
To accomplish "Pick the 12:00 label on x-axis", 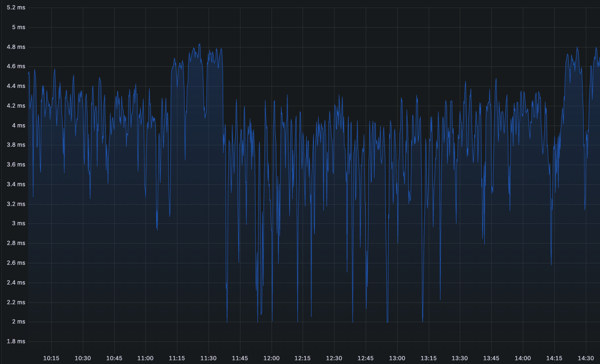I will (x=272, y=358).
